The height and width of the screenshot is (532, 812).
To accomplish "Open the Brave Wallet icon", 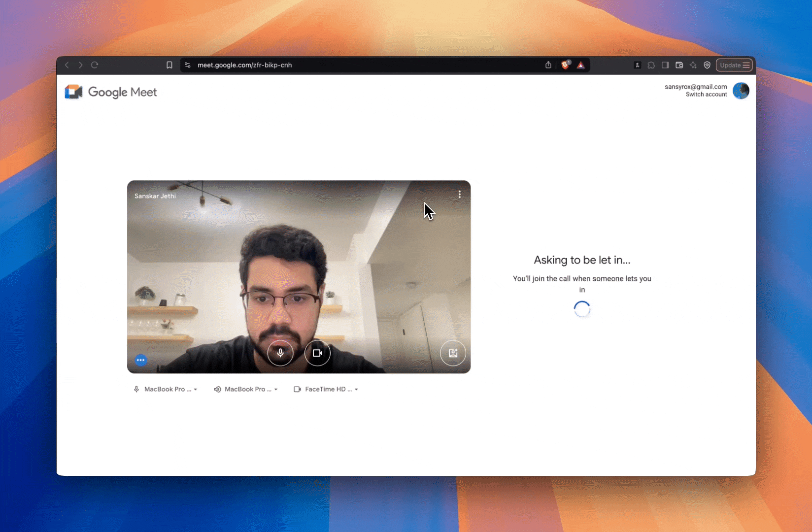I will pos(679,65).
